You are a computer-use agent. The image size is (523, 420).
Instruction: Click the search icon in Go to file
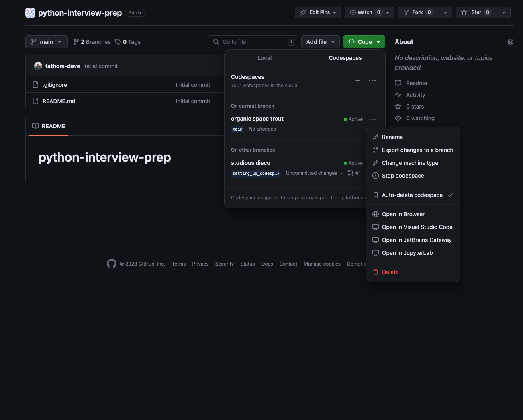(x=216, y=42)
